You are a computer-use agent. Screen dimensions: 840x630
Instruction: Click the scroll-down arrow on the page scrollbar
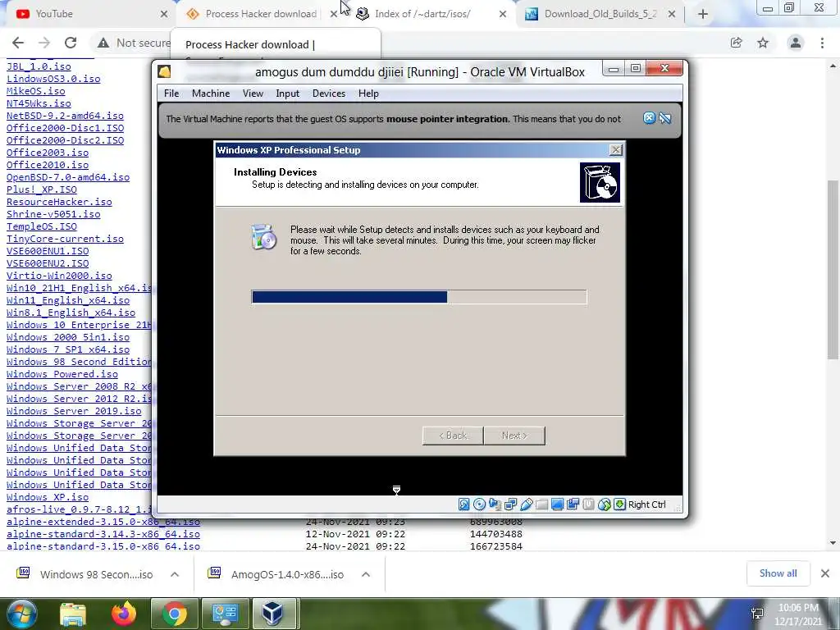833,543
